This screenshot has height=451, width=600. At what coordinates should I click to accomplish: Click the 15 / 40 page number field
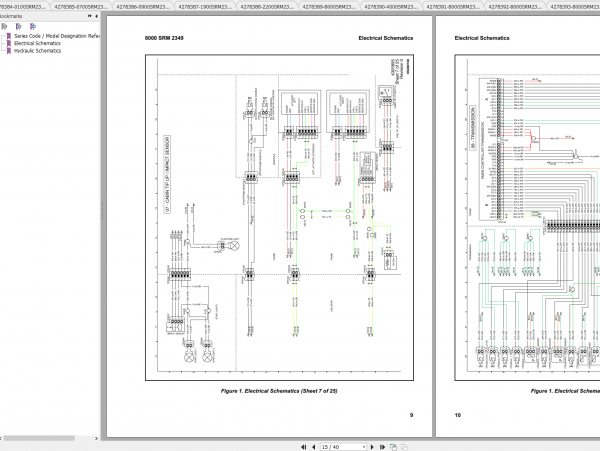pyautogui.click(x=341, y=447)
